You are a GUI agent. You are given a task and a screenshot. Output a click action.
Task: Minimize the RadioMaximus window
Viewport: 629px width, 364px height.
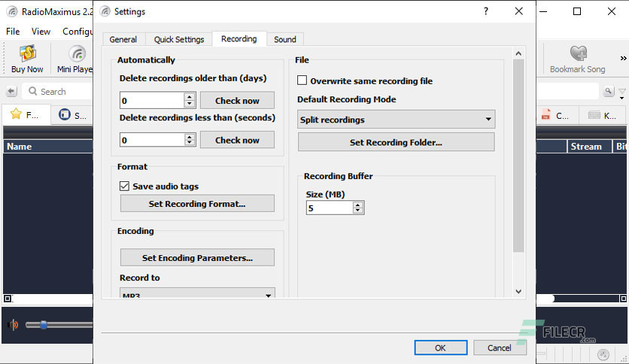tap(543, 11)
